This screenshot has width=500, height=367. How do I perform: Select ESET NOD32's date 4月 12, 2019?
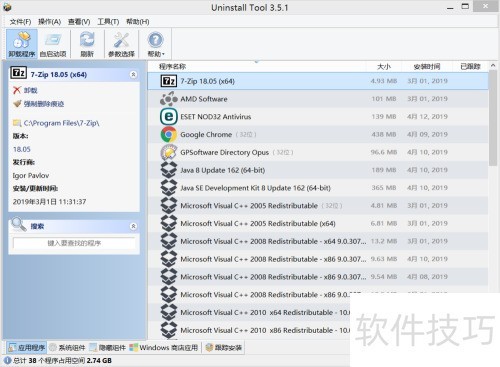point(427,117)
